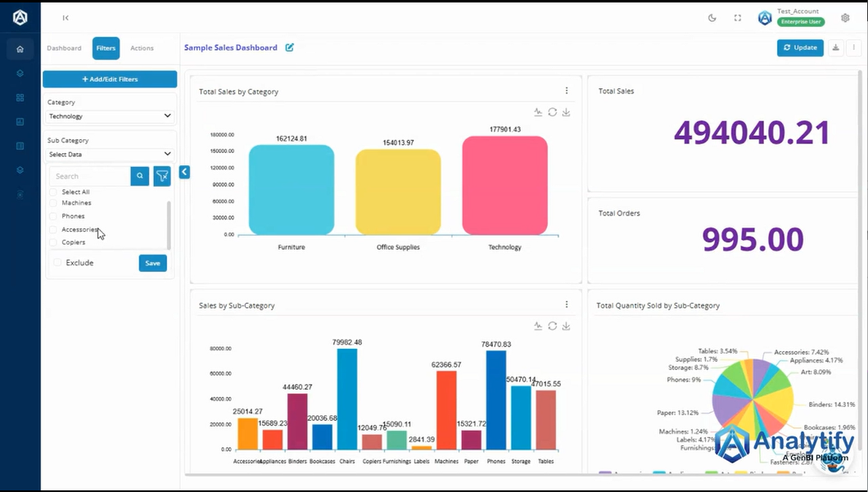Open the split-panel layout sidebar icon
Image resolution: width=868 pixels, height=492 pixels.
coord(20,146)
